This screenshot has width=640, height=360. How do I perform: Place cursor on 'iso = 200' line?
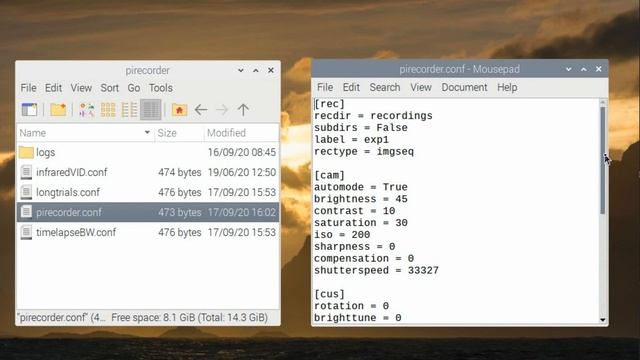pyautogui.click(x=342, y=235)
